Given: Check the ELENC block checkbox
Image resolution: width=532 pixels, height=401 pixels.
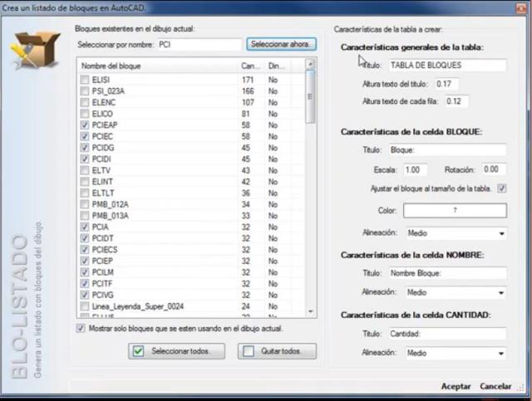Looking at the screenshot, I should 85,102.
